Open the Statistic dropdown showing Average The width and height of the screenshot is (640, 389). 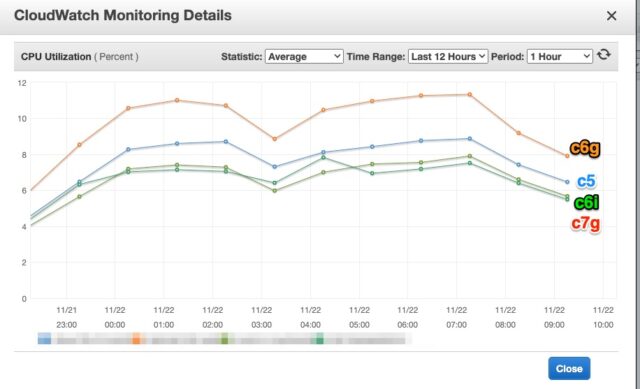pos(304,56)
